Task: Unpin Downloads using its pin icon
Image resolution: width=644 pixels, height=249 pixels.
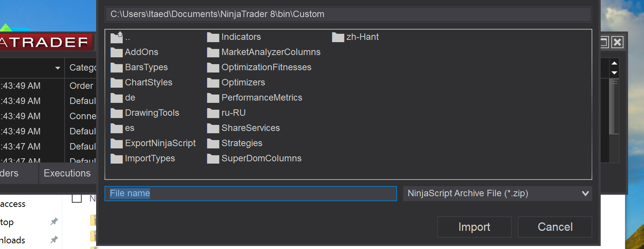Action: point(54,240)
